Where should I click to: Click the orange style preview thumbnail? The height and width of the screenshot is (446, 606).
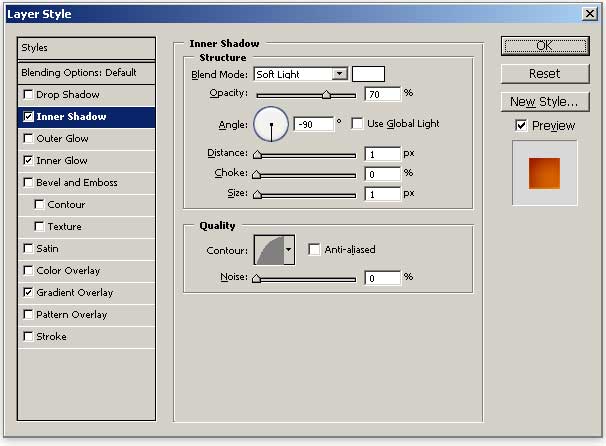[x=544, y=173]
